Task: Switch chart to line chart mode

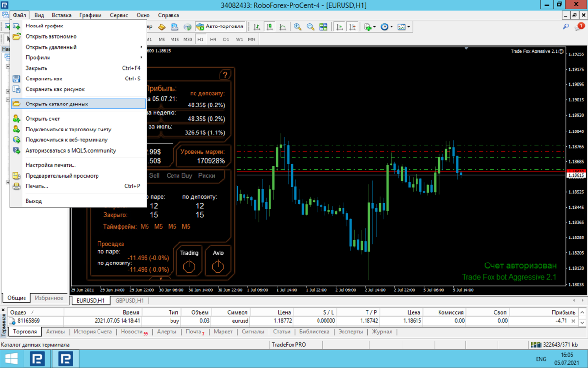Action: pyautogui.click(x=282, y=27)
